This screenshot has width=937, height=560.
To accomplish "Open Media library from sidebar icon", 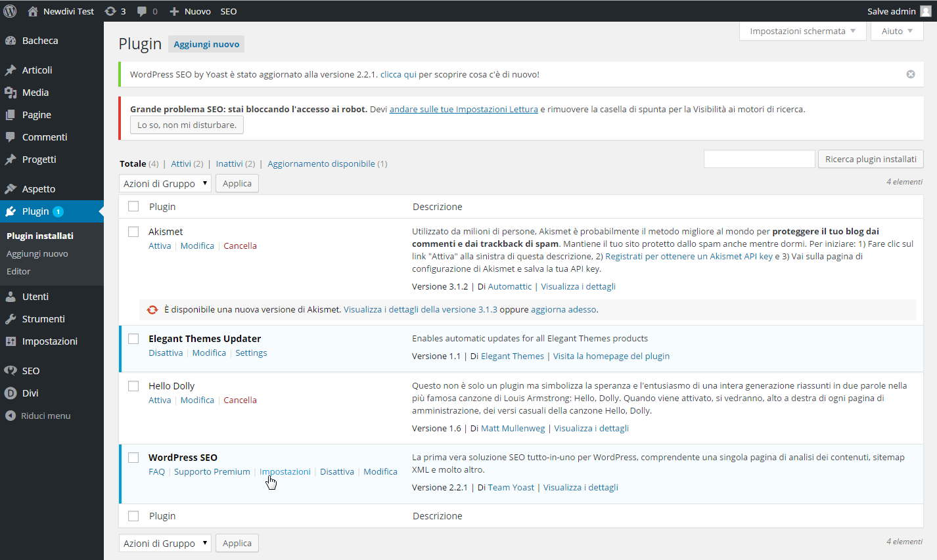I will click(x=11, y=93).
